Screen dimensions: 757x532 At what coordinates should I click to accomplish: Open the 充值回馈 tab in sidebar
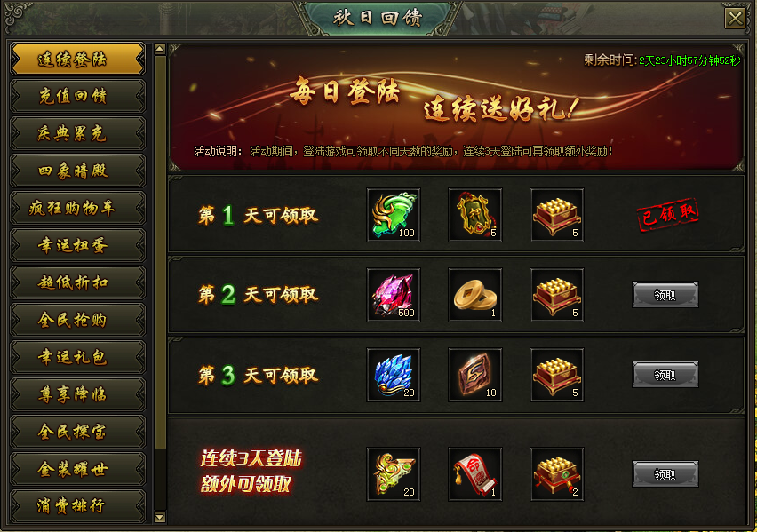77,96
